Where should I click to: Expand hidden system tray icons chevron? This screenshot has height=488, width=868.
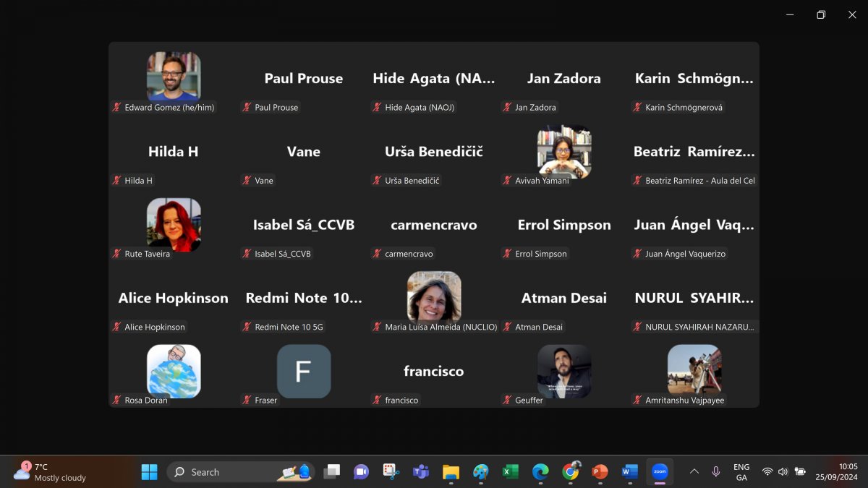pos(694,471)
